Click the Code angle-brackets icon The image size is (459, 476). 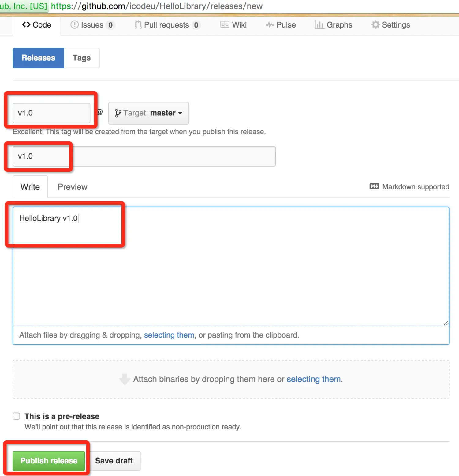point(26,25)
